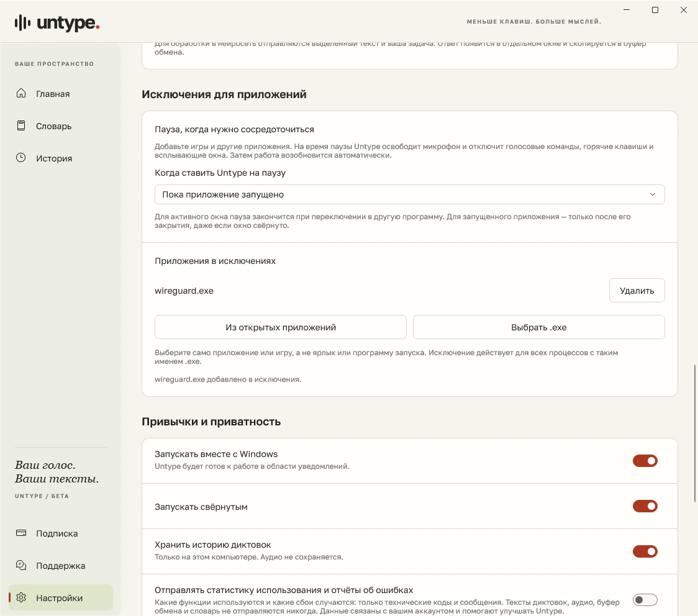The image size is (698, 616).
Task: Click 'UNTYPE / БЕТА' label in sidebar
Action: click(42, 496)
